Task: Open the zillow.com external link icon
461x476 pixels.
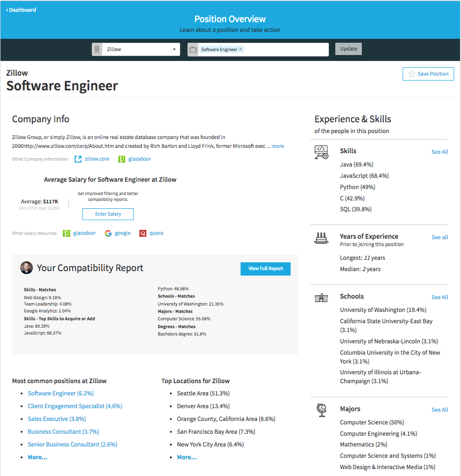Action: pos(78,159)
